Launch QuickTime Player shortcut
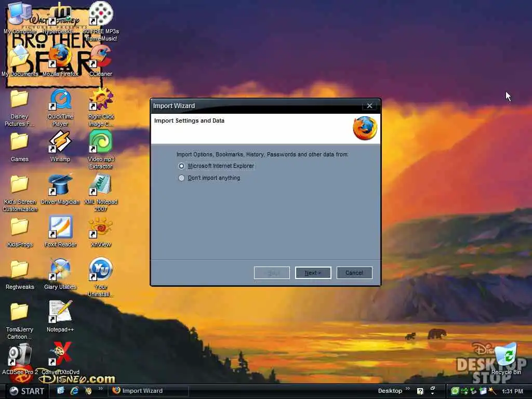This screenshot has width=532, height=399. pos(60,107)
